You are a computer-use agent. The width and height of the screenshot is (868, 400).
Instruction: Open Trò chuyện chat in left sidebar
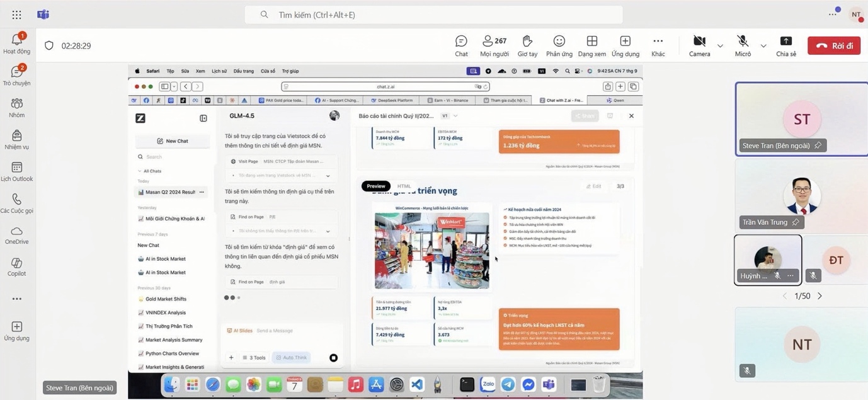(16, 76)
